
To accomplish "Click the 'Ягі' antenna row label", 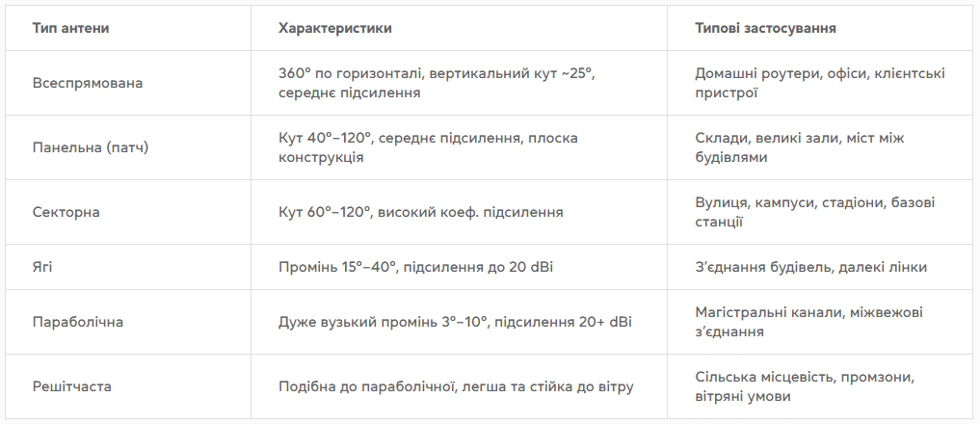I will pyautogui.click(x=42, y=267).
